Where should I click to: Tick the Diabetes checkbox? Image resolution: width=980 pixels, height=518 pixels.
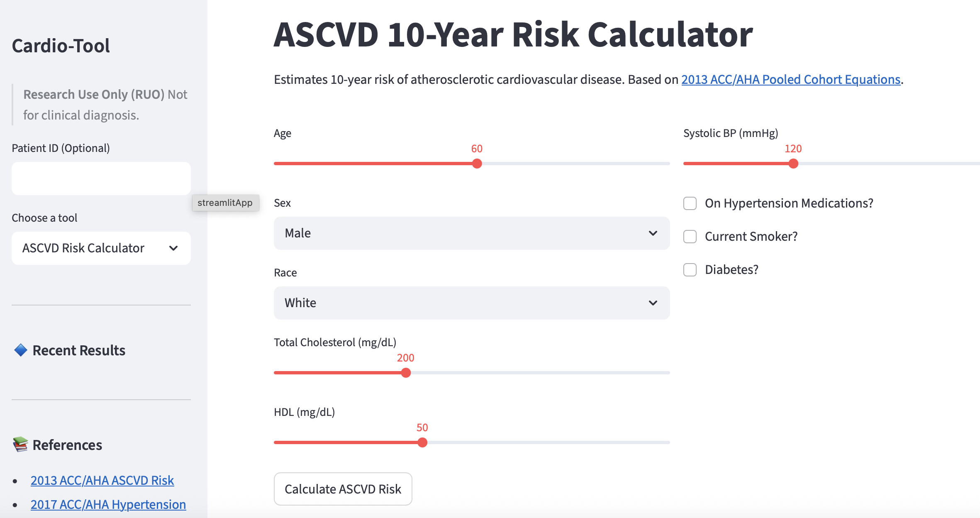(x=690, y=270)
